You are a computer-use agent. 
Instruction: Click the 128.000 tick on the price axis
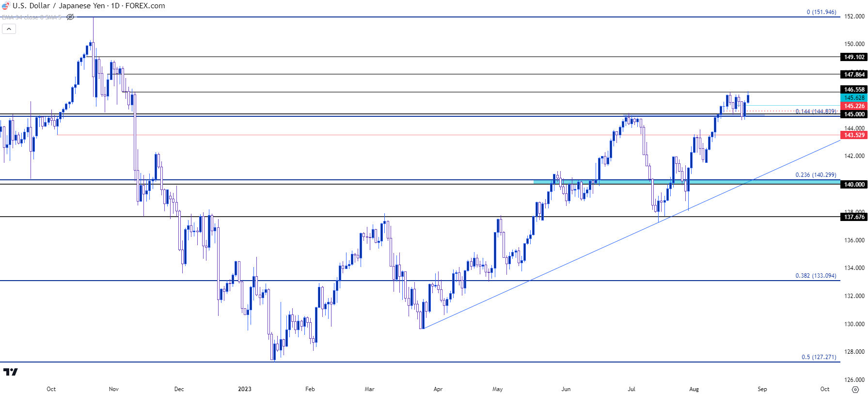(x=854, y=352)
